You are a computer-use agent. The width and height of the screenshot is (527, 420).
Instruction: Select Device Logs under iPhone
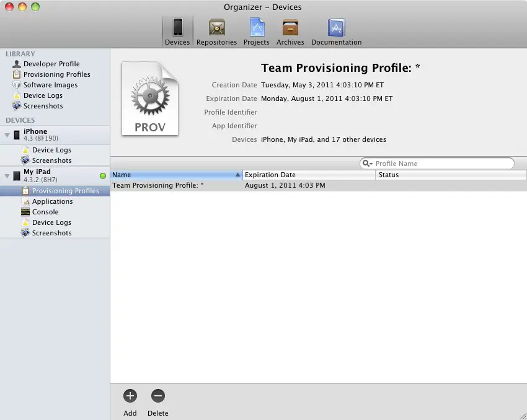pyautogui.click(x=51, y=150)
